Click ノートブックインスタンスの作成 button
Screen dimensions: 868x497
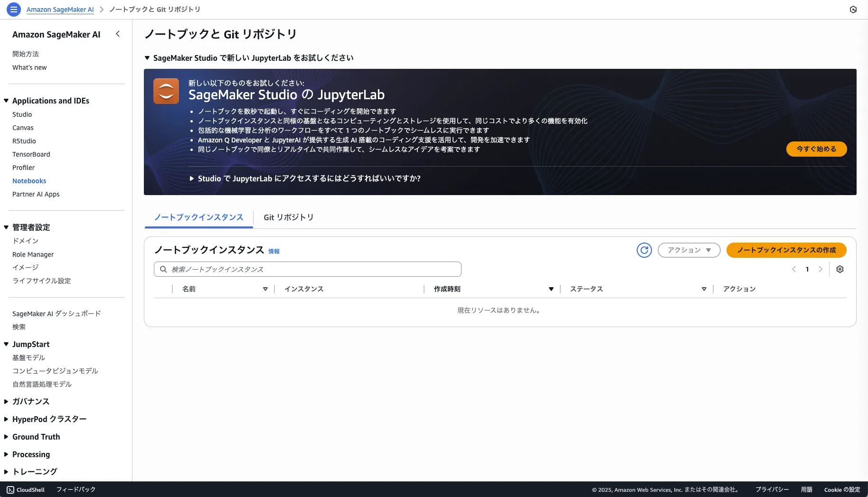tap(786, 250)
